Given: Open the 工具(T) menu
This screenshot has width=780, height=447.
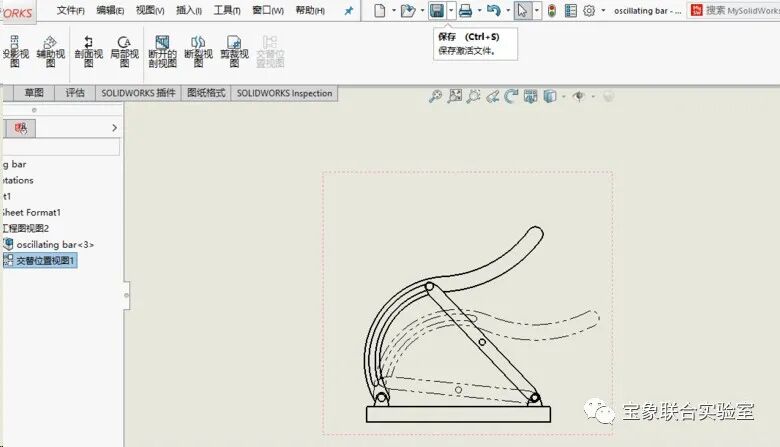Looking at the screenshot, I should click(x=227, y=10).
